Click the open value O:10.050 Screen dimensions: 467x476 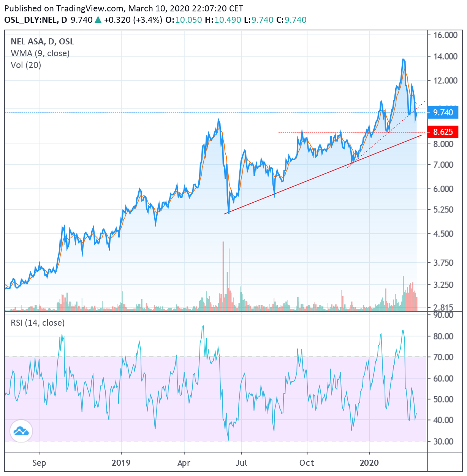pos(184,20)
